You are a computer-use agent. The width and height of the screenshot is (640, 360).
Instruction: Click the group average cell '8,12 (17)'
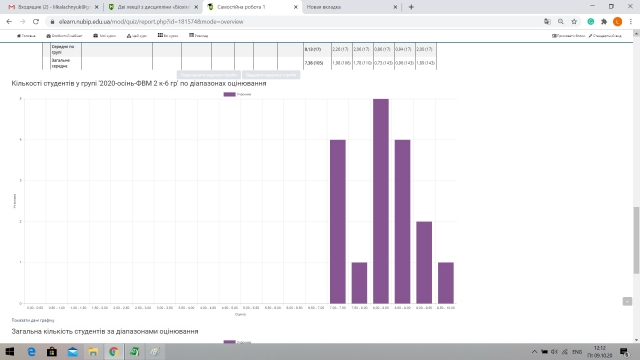point(313,49)
